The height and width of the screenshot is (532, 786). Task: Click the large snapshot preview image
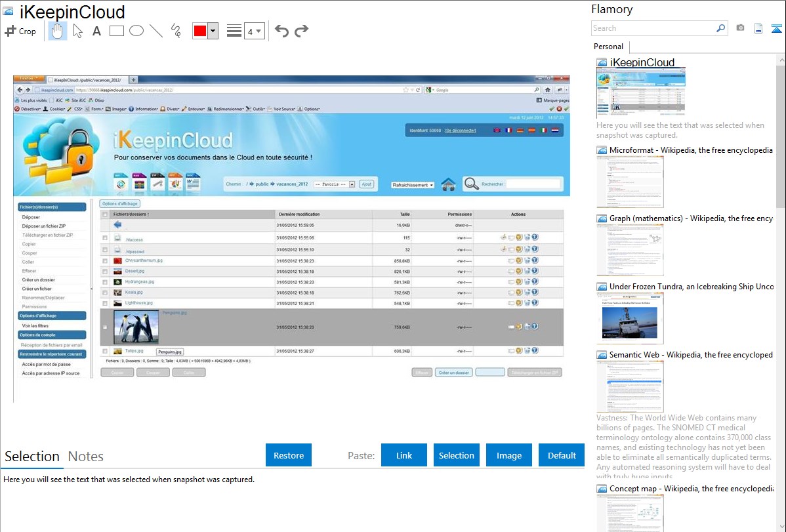291,239
